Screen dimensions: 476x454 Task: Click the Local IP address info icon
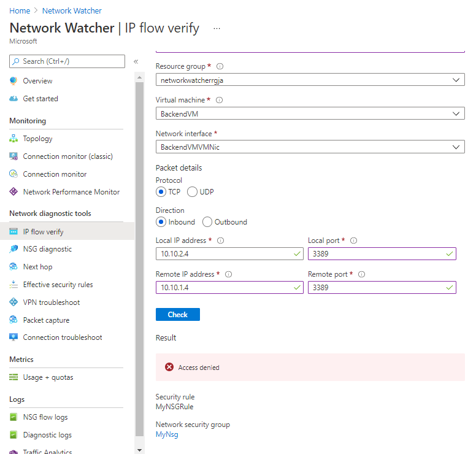pos(220,240)
